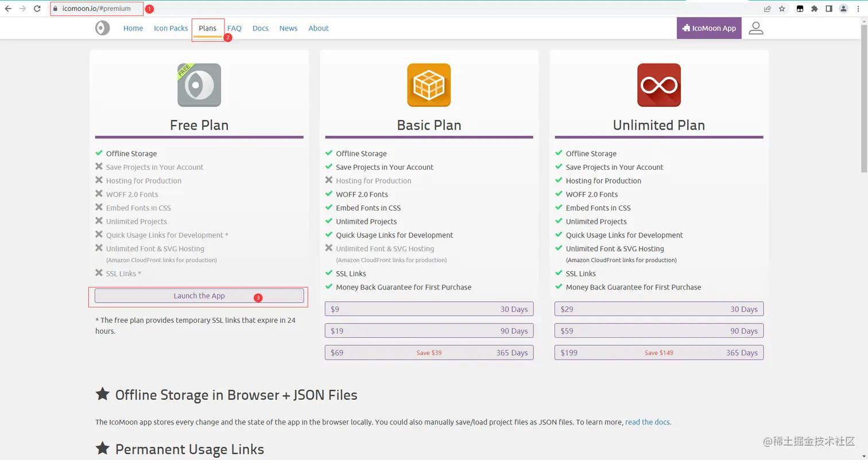
Task: Click 'Unlimited Font & SVG Hosting' under Basic Plan
Action: pos(385,249)
